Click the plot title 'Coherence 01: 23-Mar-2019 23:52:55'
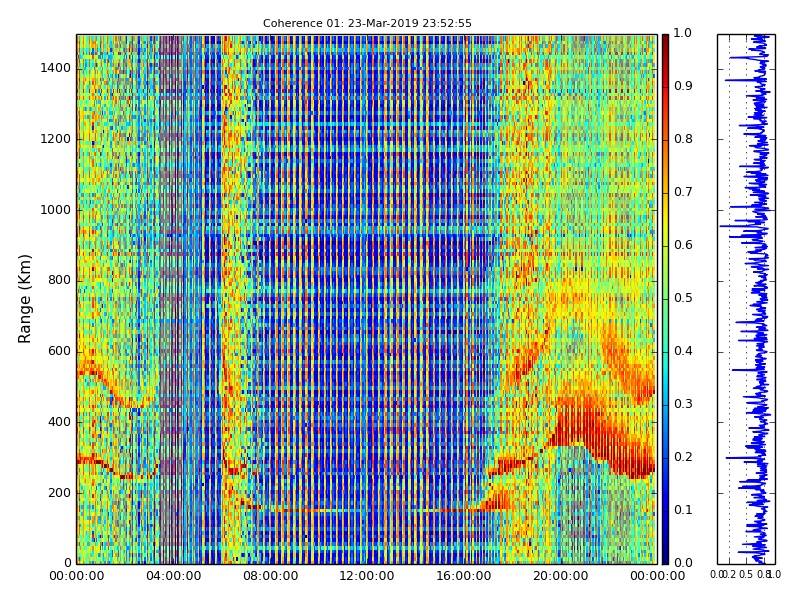 tap(367, 23)
